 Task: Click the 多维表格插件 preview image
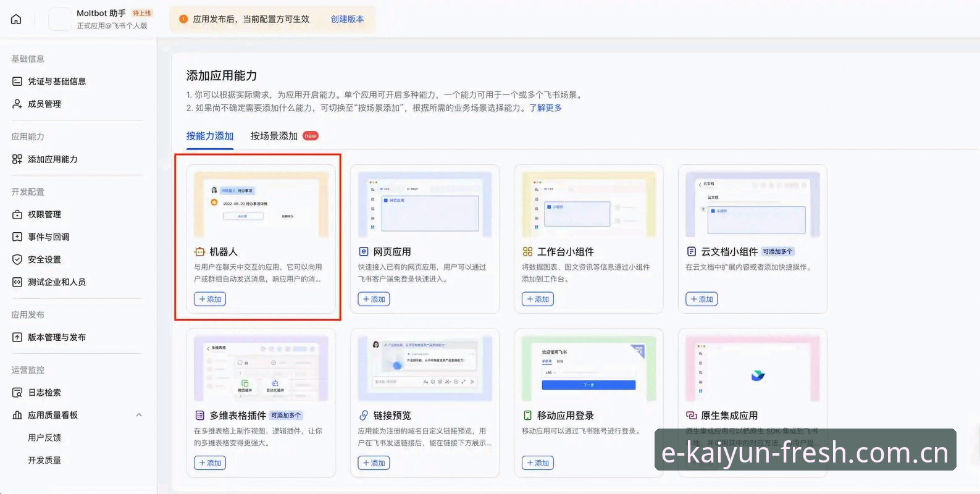tap(261, 369)
